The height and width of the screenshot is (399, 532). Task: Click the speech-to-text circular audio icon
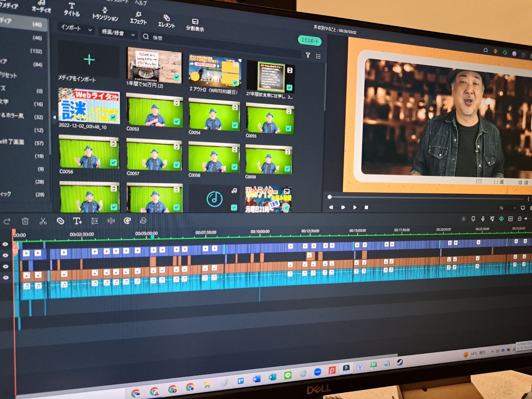[x=127, y=220]
